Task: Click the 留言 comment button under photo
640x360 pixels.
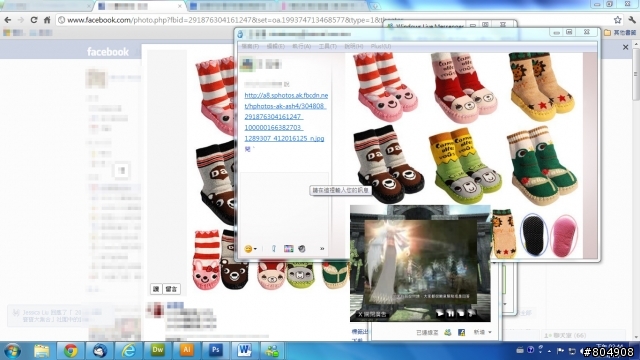Action: 171,289
